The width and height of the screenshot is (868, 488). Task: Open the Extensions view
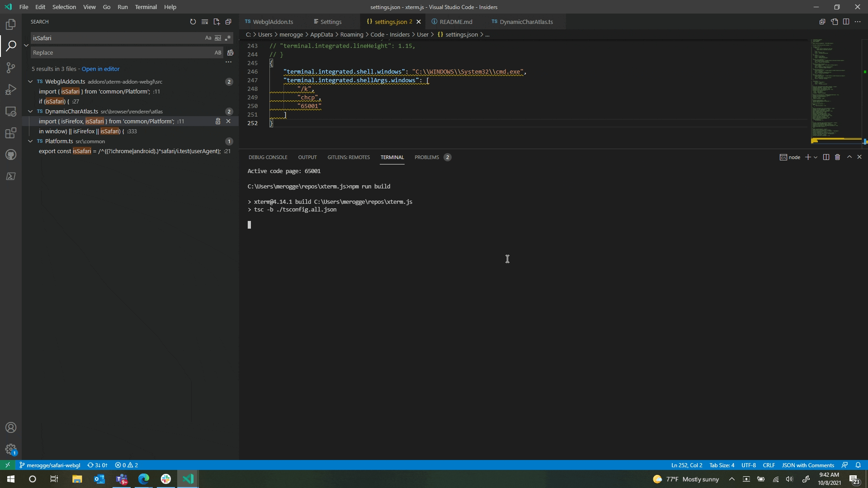(x=10, y=133)
